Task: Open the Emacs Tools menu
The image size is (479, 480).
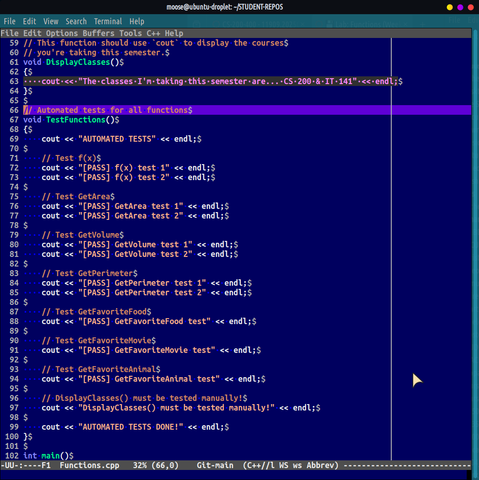Action: pos(130,33)
